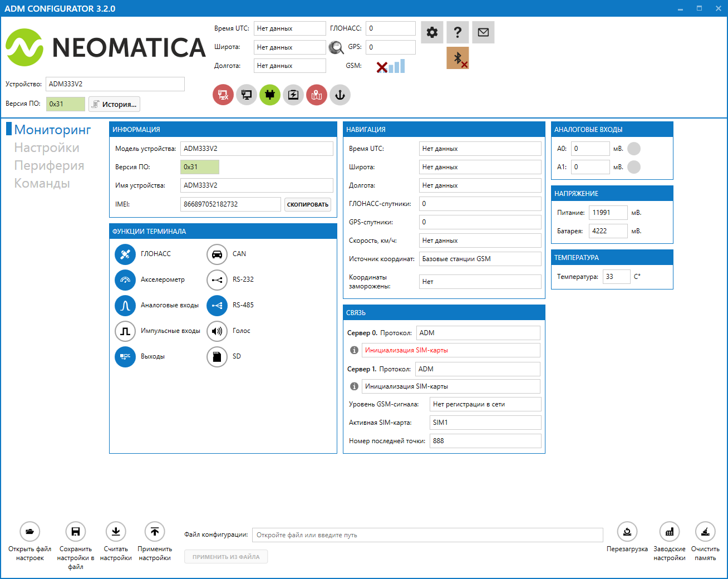Click the Перезагрузка reboot icon

(x=627, y=532)
